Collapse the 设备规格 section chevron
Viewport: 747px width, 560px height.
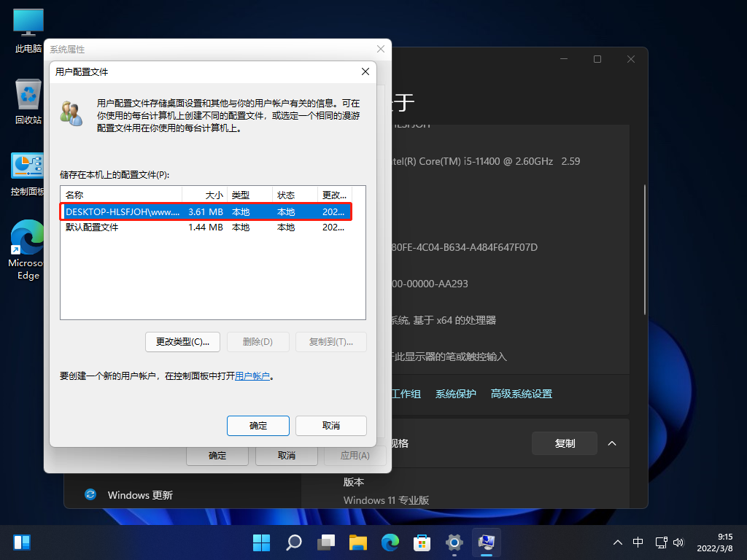point(612,443)
